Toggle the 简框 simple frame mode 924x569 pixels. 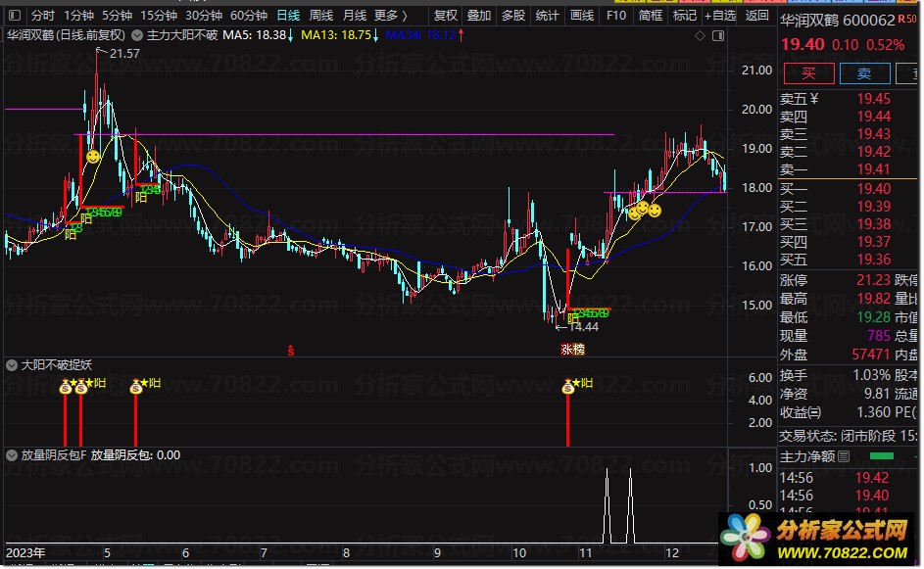(650, 16)
